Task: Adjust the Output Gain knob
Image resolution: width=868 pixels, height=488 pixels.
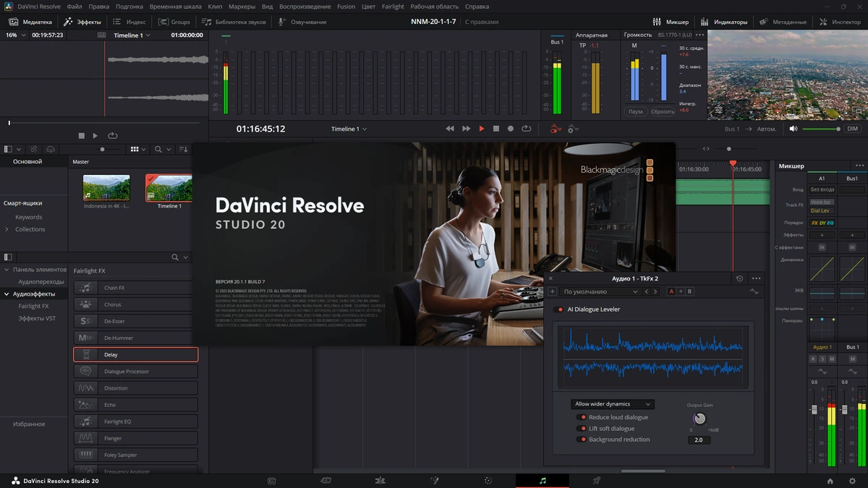Action: point(699,419)
